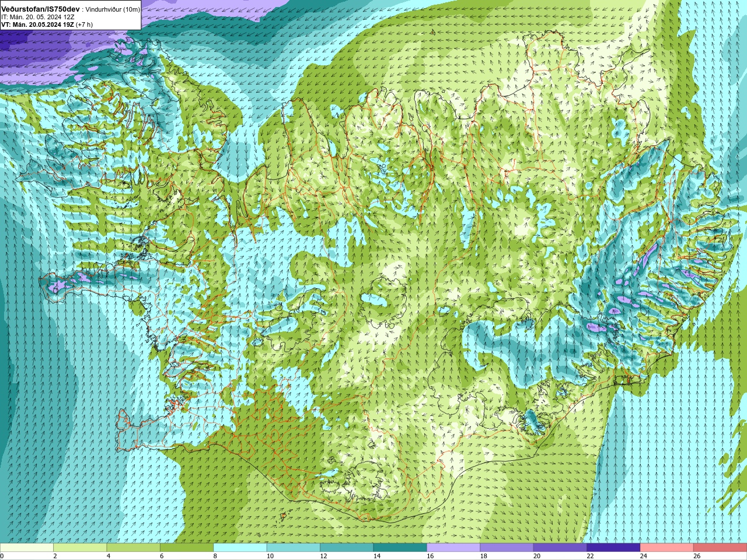Pick the green 4–6 legend color band
The width and height of the screenshot is (747, 560).
(134, 548)
